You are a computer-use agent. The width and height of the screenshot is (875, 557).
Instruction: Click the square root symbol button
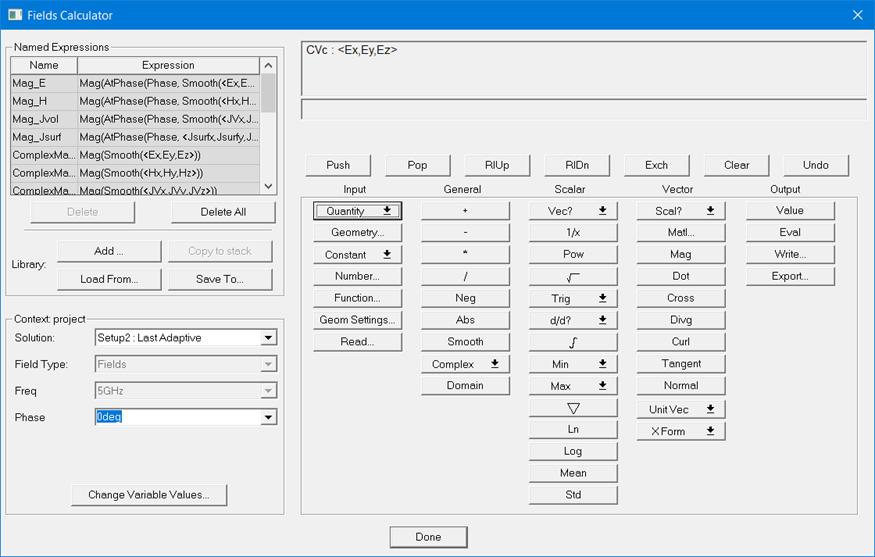tap(573, 276)
